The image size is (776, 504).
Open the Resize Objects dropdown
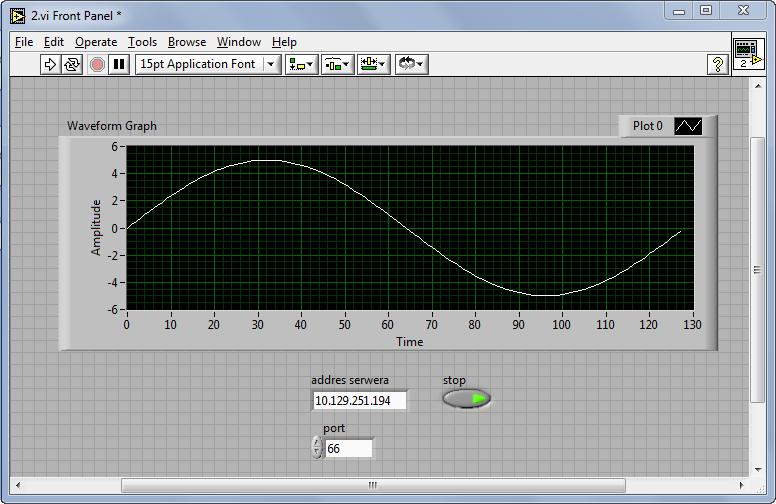(374, 64)
